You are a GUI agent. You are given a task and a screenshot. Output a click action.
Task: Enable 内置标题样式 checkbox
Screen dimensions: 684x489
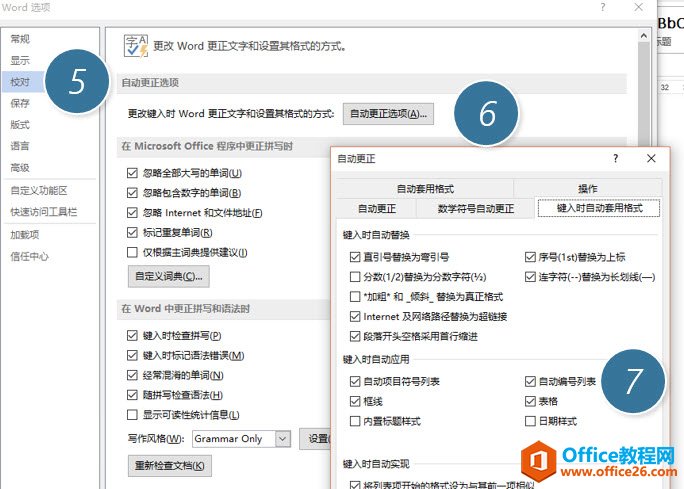click(x=355, y=421)
